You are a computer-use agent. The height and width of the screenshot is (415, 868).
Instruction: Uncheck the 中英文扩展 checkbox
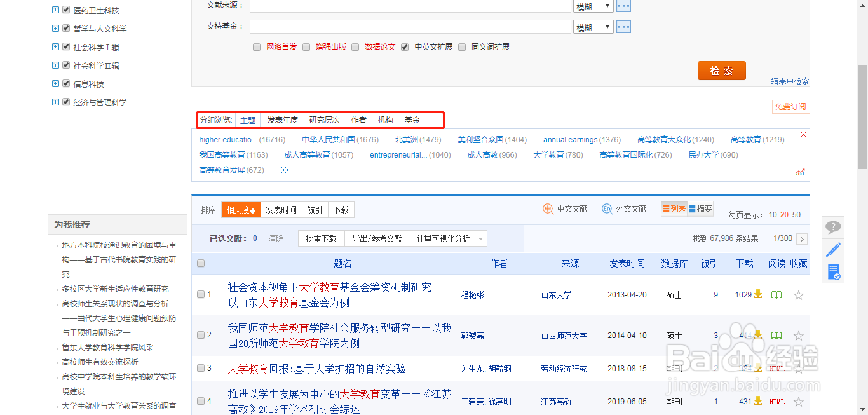click(x=405, y=47)
